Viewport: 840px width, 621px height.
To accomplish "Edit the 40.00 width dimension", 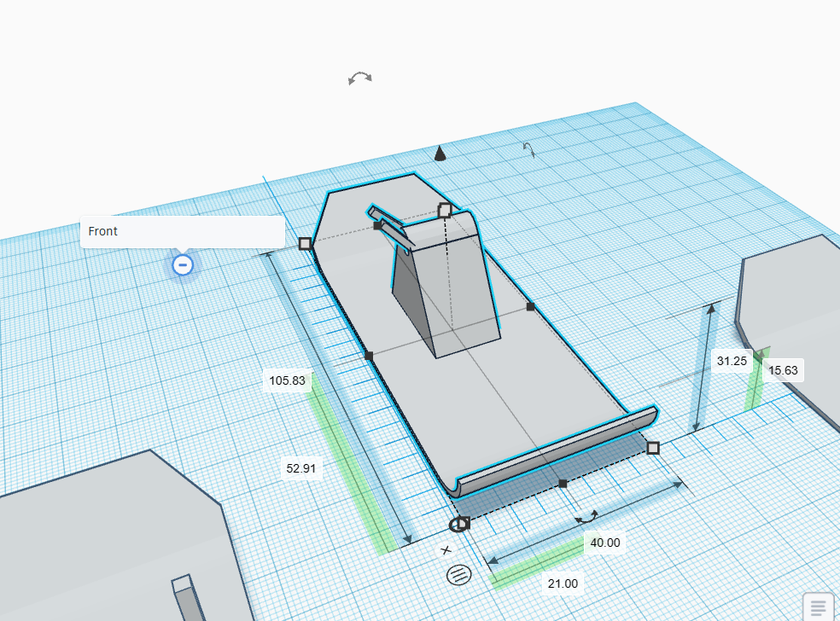I will (x=604, y=543).
